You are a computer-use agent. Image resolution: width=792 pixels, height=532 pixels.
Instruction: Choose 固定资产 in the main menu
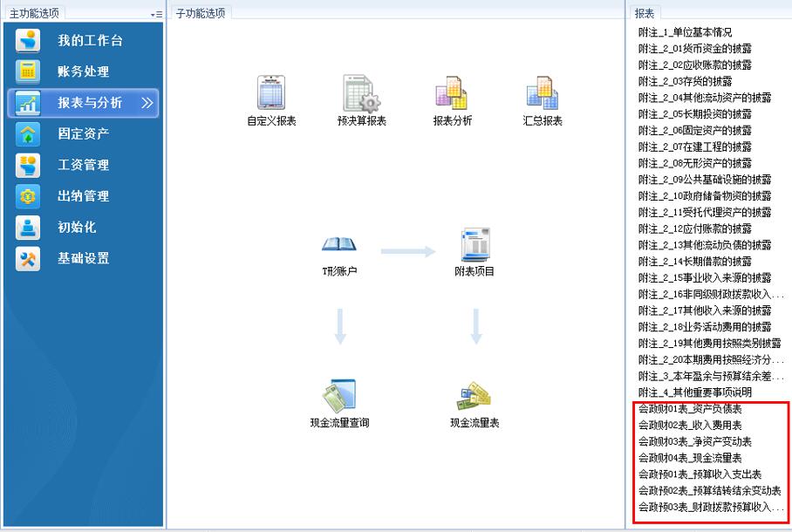(x=84, y=134)
